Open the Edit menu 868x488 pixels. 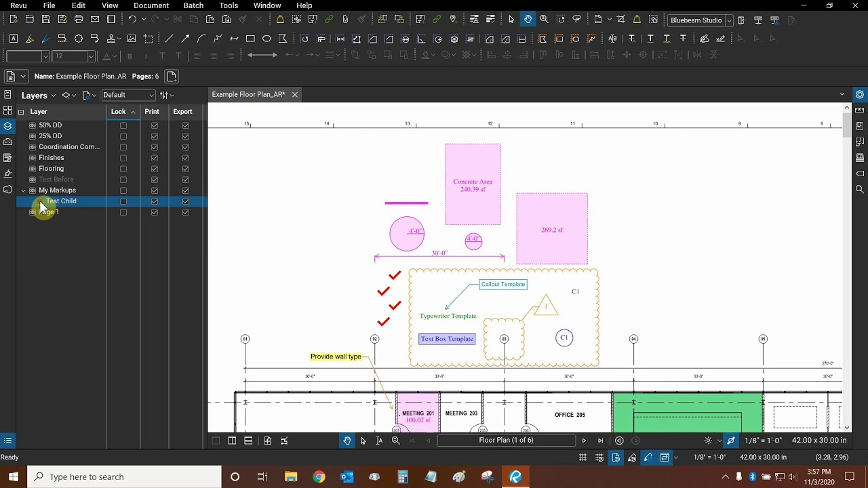click(x=79, y=5)
